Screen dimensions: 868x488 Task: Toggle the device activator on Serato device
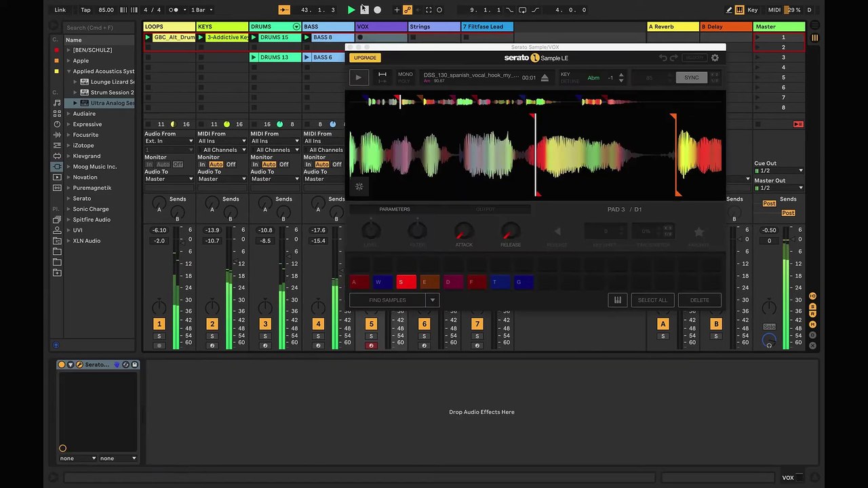coord(62,365)
